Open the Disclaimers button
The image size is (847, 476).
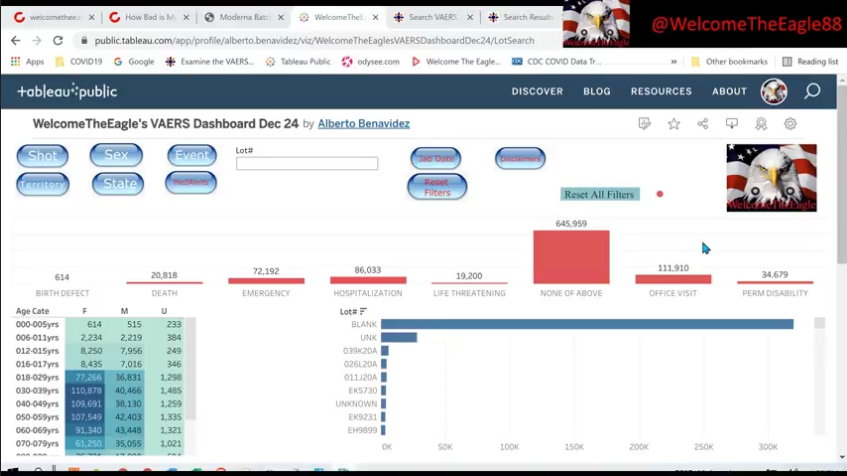520,158
